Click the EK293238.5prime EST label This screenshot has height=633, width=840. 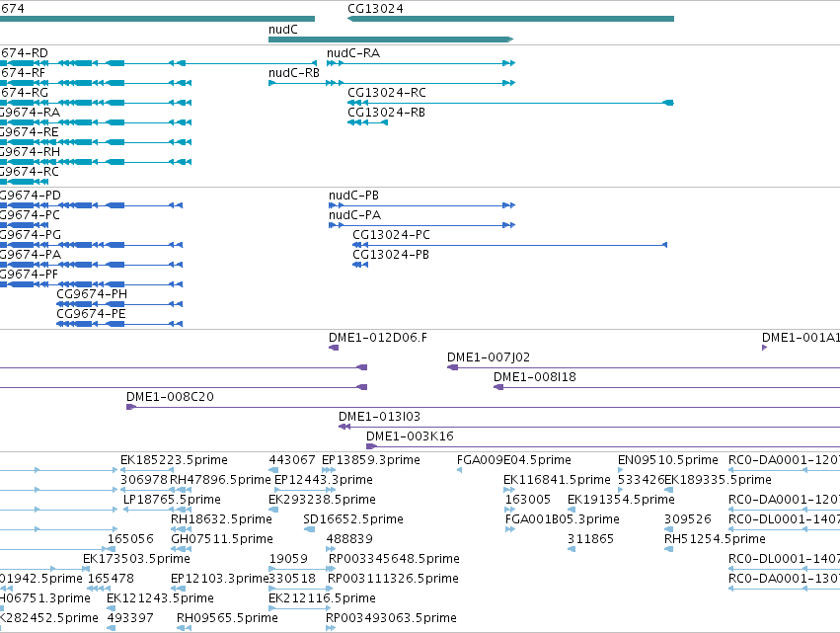[322, 500]
